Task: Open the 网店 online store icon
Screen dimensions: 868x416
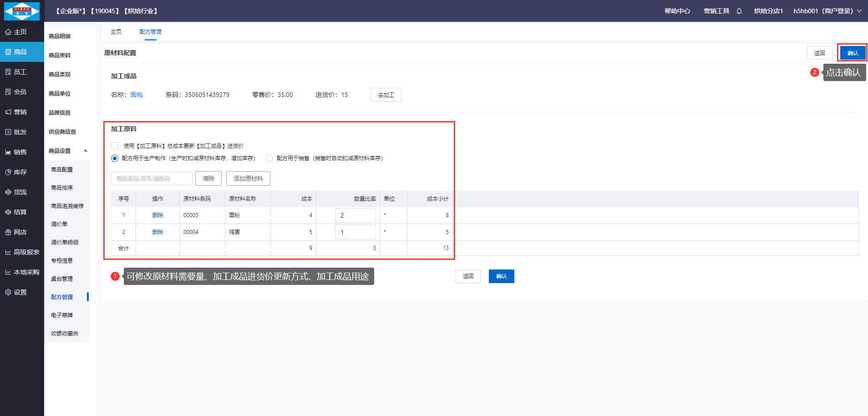Action: tap(8, 232)
